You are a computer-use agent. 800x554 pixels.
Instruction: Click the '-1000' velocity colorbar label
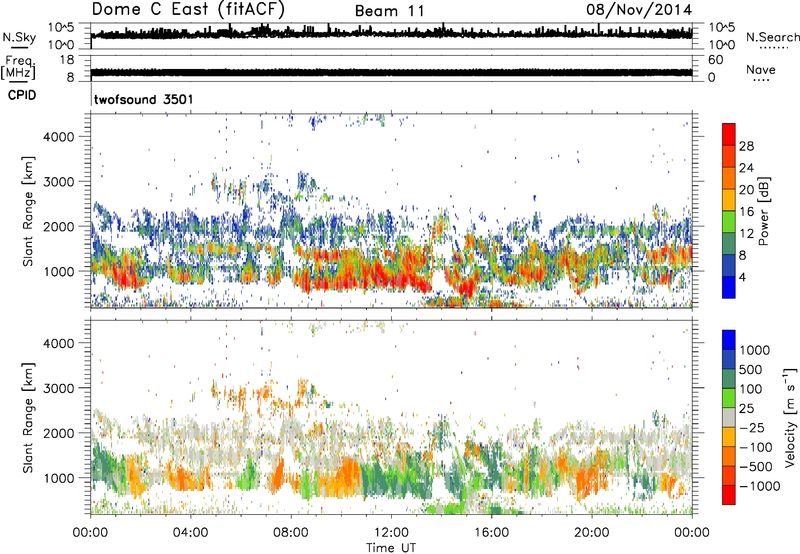tap(759, 486)
